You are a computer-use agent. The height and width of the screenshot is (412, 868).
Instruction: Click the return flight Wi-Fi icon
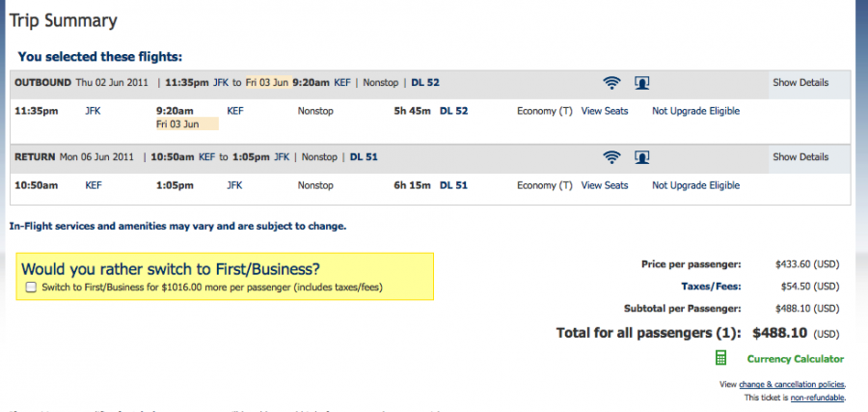(x=611, y=157)
